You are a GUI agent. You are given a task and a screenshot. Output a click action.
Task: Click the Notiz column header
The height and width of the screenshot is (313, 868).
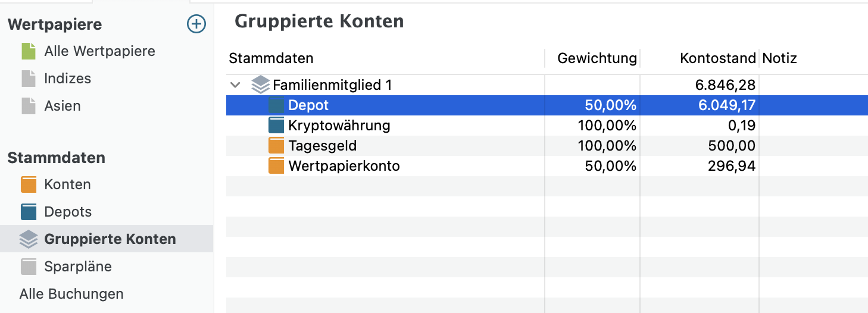tap(779, 58)
